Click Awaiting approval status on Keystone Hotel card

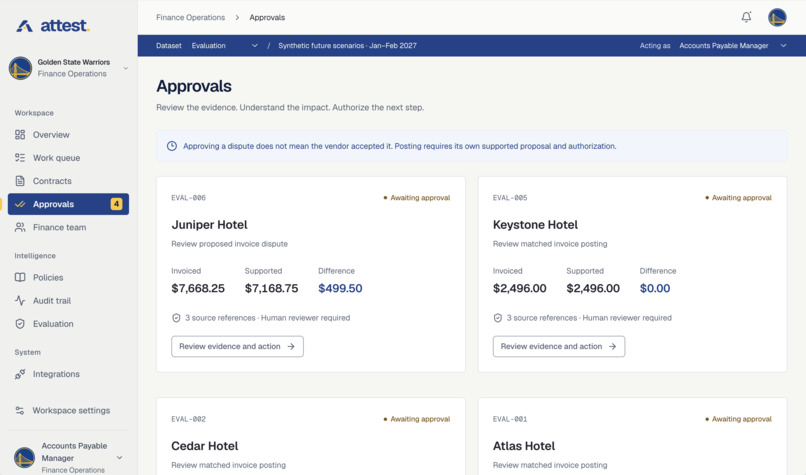point(738,198)
